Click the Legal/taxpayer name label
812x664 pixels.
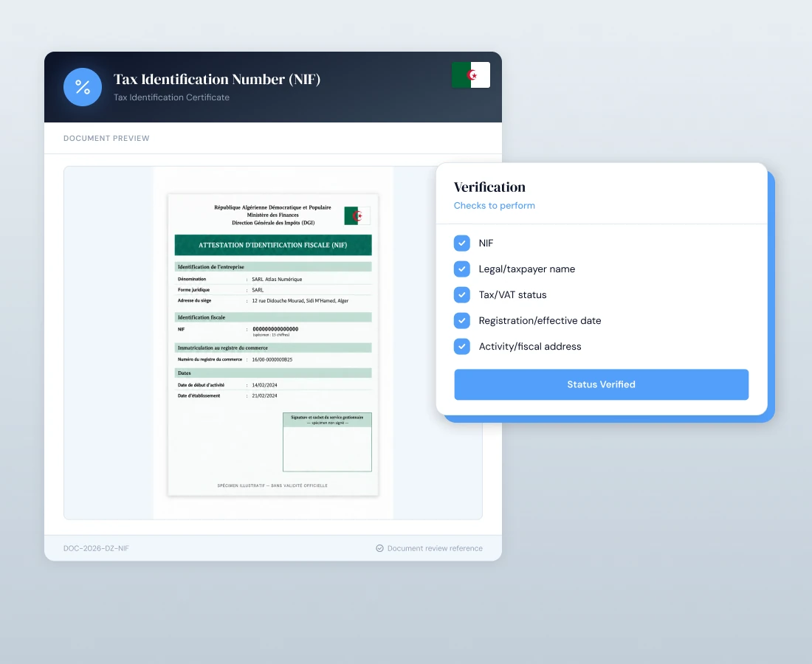526,269
